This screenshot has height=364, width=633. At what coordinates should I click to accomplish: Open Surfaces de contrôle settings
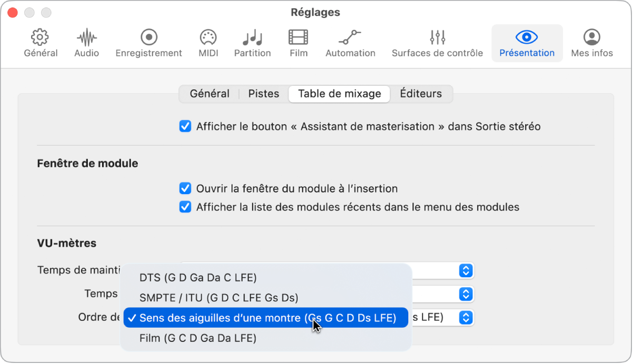(x=437, y=42)
